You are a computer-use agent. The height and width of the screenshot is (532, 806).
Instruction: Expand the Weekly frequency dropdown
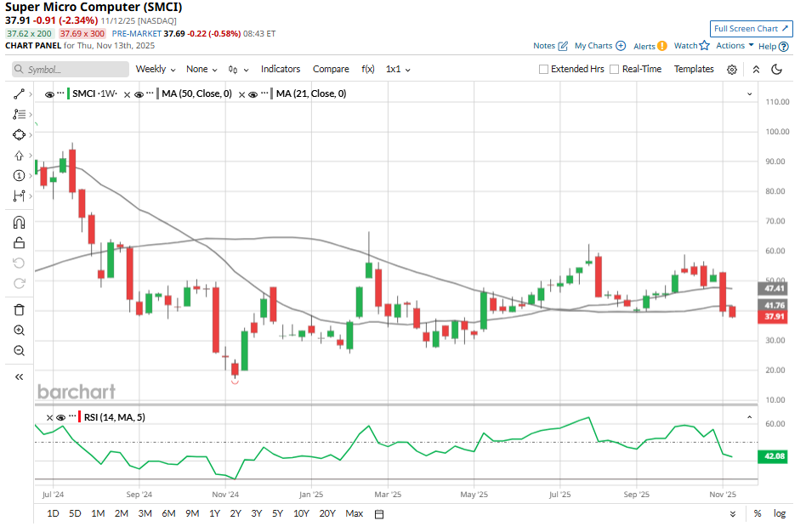(156, 70)
